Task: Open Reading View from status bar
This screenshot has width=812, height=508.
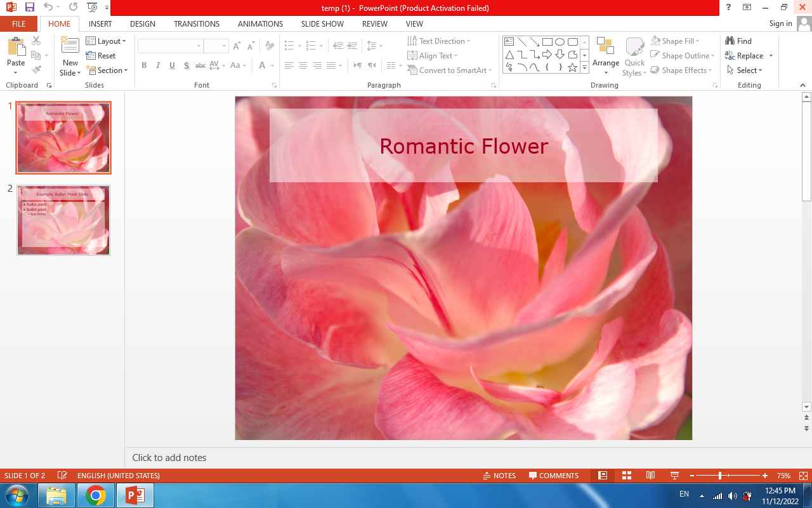Action: tap(650, 476)
